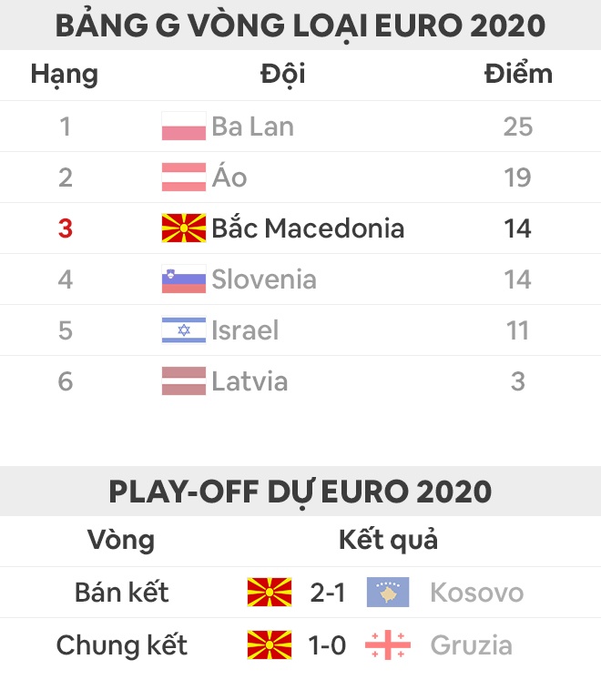Click the Austria flag icon
601x700 pixels.
click(x=184, y=178)
